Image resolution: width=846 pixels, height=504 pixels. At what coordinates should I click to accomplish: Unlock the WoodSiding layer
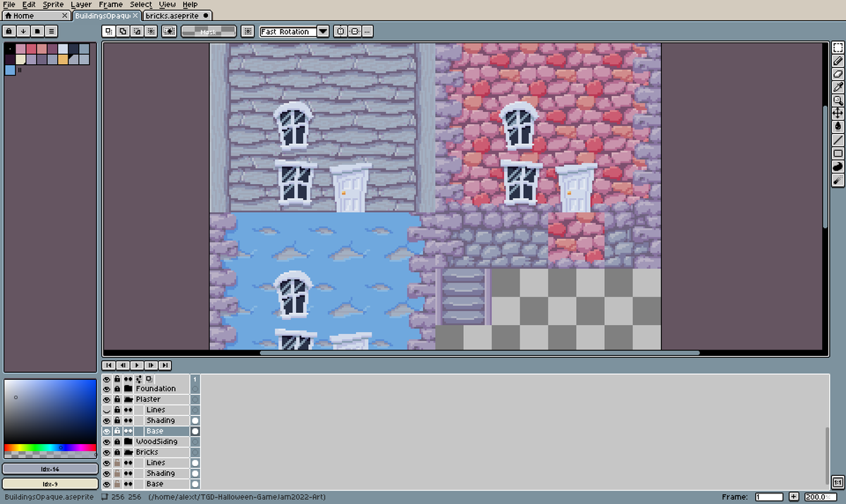pos(117,441)
